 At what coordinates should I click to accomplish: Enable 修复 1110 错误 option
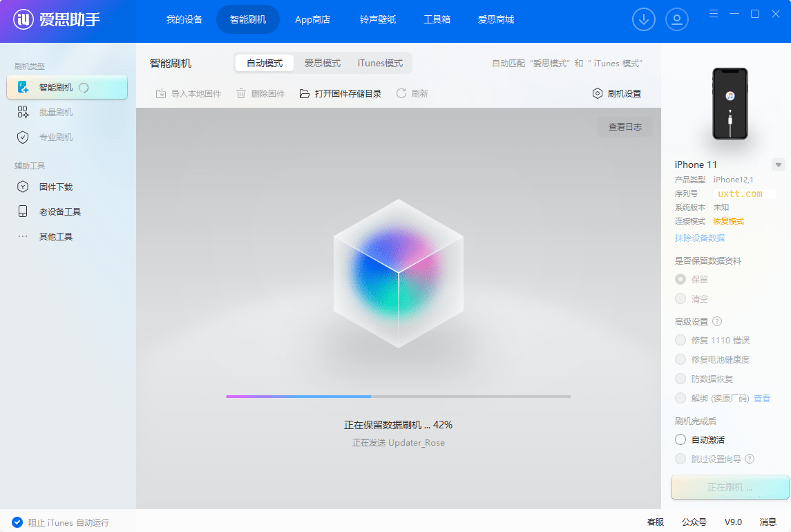[x=680, y=340]
